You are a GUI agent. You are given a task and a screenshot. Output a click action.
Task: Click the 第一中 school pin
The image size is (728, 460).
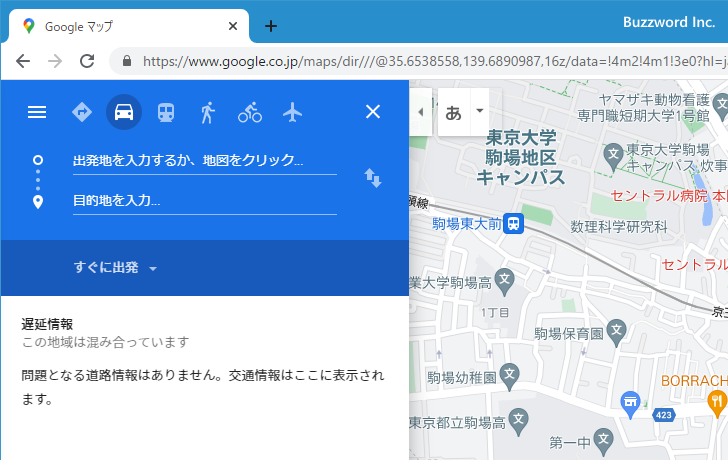(603, 441)
